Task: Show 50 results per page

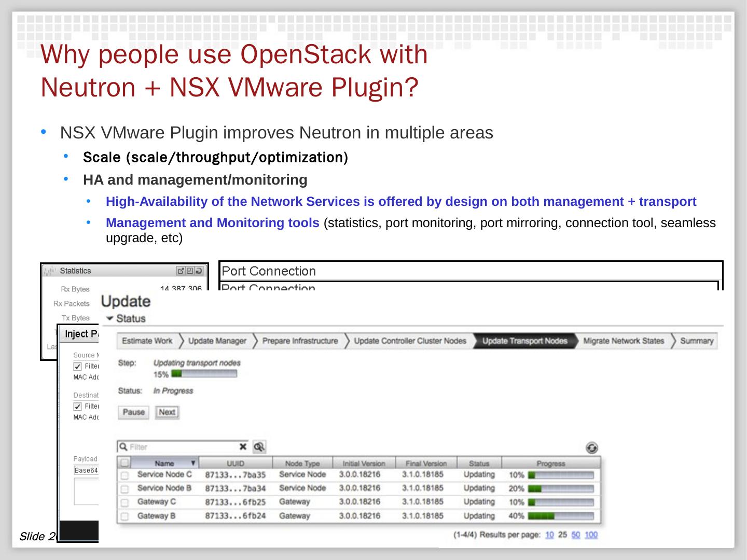Action: 576,535
